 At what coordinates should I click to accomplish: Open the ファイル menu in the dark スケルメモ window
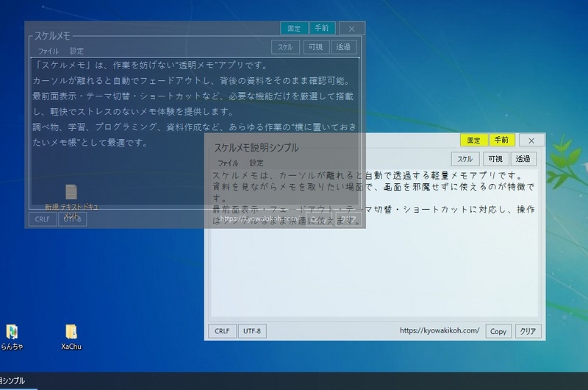tap(48, 52)
